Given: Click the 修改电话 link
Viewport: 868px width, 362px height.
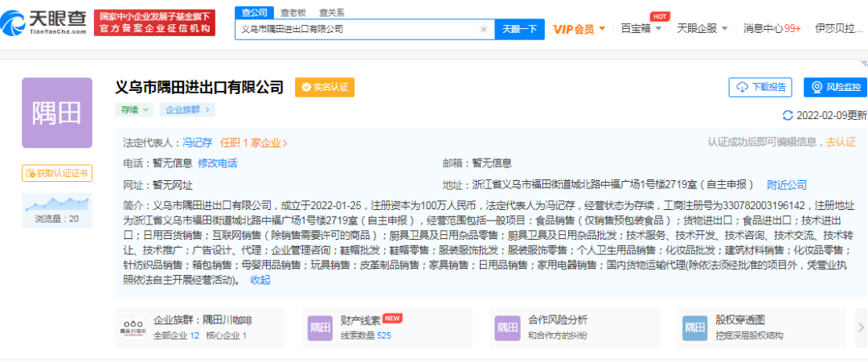Looking at the screenshot, I should click(x=218, y=163).
